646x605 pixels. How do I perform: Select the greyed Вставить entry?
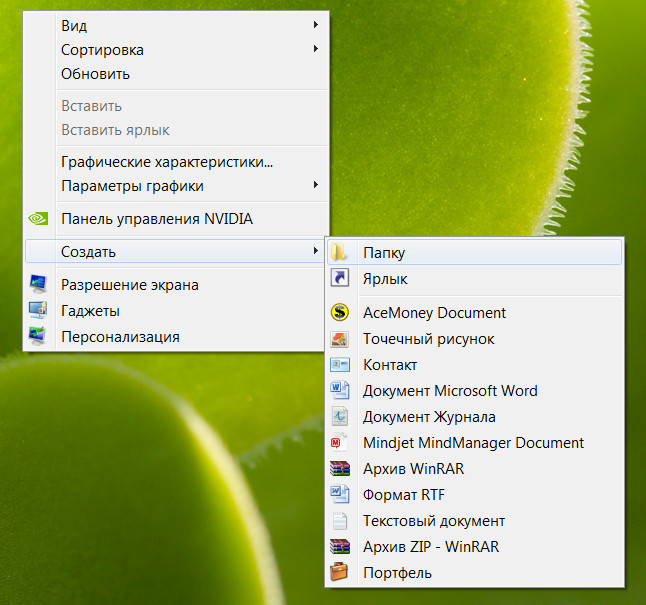(176, 106)
